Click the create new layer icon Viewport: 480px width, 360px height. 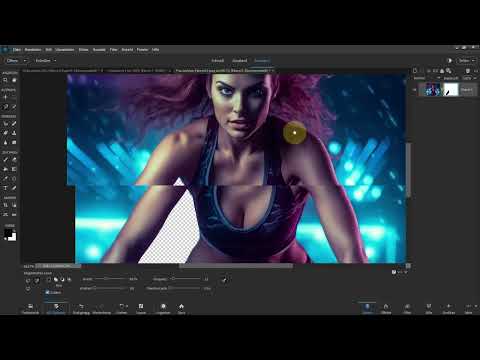(415, 71)
